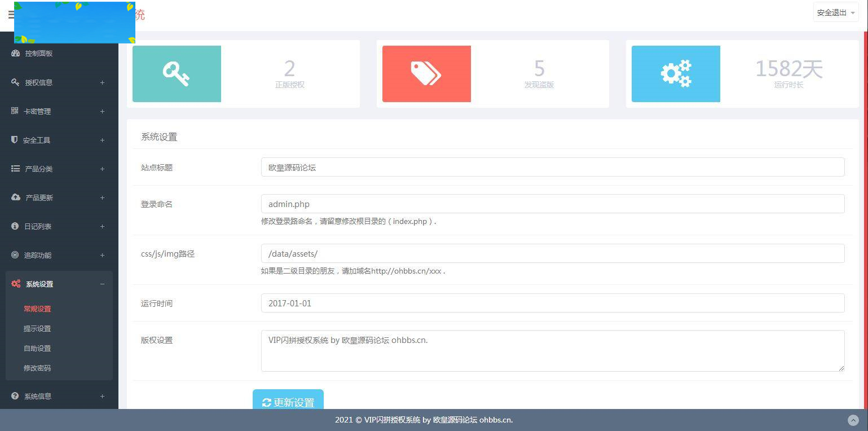Click the 产品更新 cloud icon
This screenshot has height=431, width=868.
click(x=14, y=197)
